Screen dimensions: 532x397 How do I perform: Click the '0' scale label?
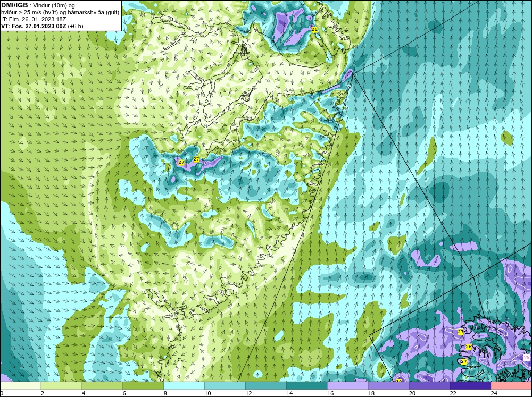pos(2,393)
